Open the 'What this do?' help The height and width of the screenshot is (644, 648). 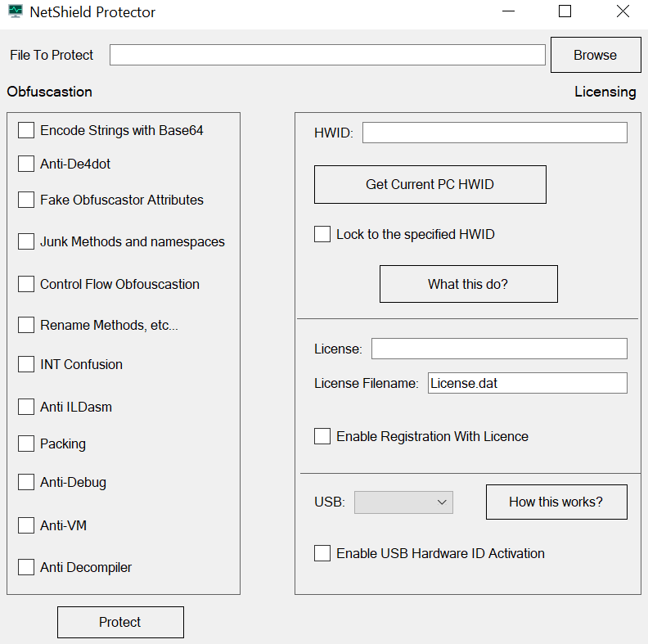pyautogui.click(x=468, y=284)
